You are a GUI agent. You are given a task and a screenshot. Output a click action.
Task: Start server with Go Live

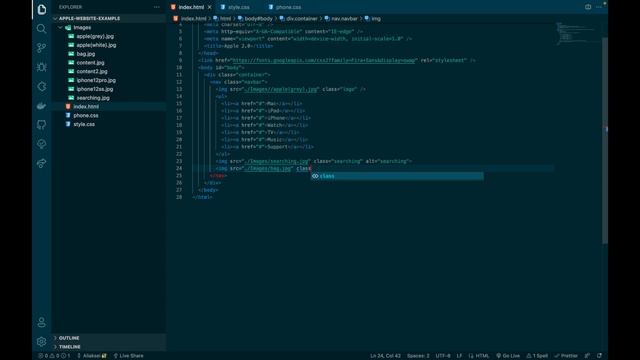coord(508,356)
